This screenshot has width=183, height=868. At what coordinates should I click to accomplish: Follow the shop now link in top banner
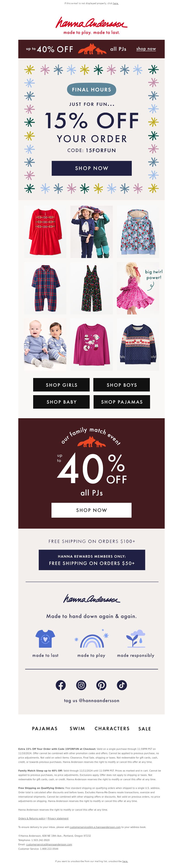click(146, 49)
